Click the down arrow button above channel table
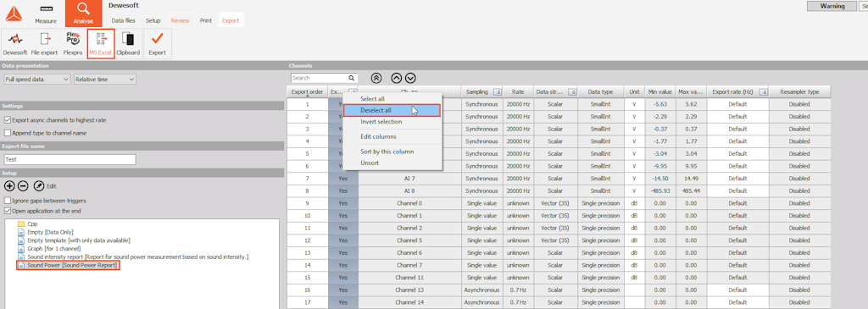The image size is (868, 309). tap(410, 78)
